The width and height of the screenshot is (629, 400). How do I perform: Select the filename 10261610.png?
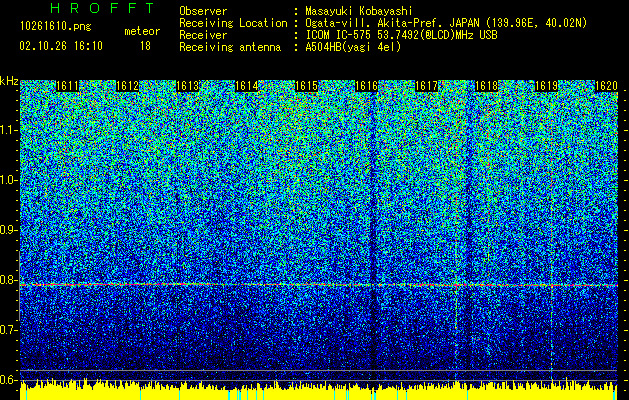[56, 27]
